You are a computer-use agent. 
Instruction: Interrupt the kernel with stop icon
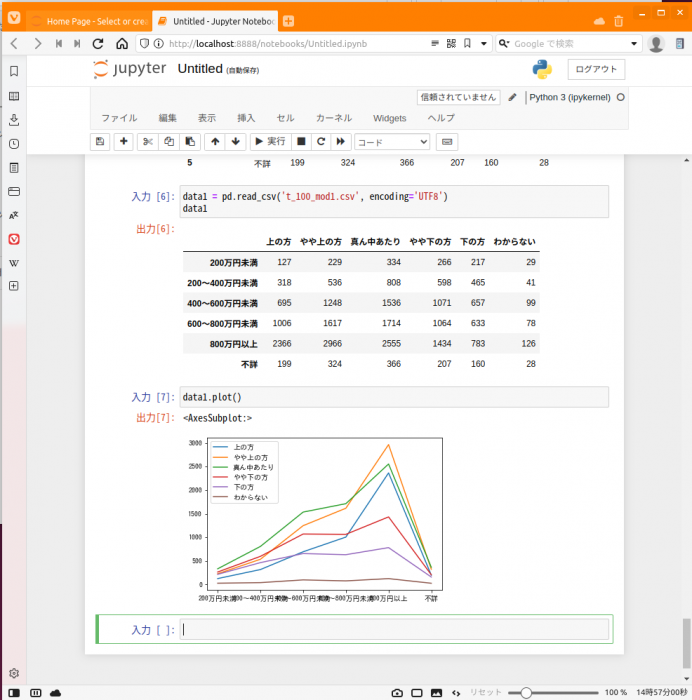pos(301,142)
